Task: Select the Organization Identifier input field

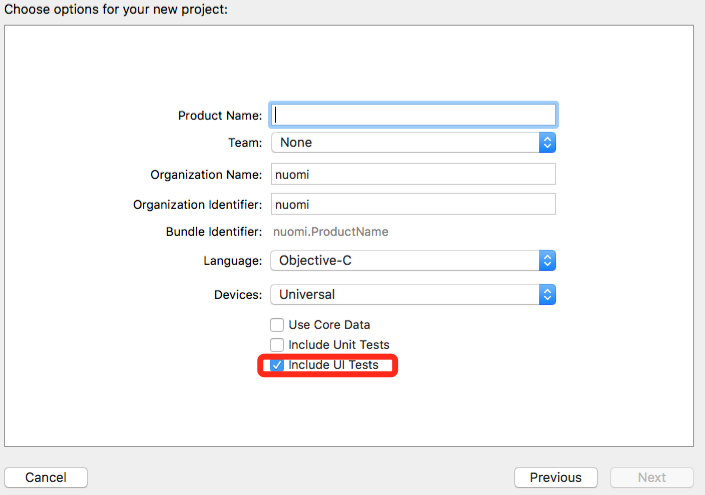Action: click(x=414, y=204)
